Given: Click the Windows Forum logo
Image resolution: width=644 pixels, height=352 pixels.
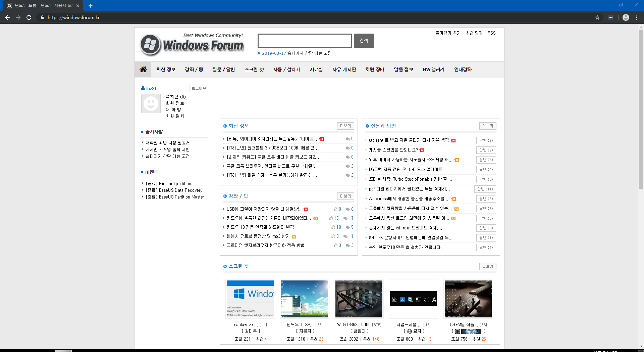Looking at the screenshot, I should point(192,44).
